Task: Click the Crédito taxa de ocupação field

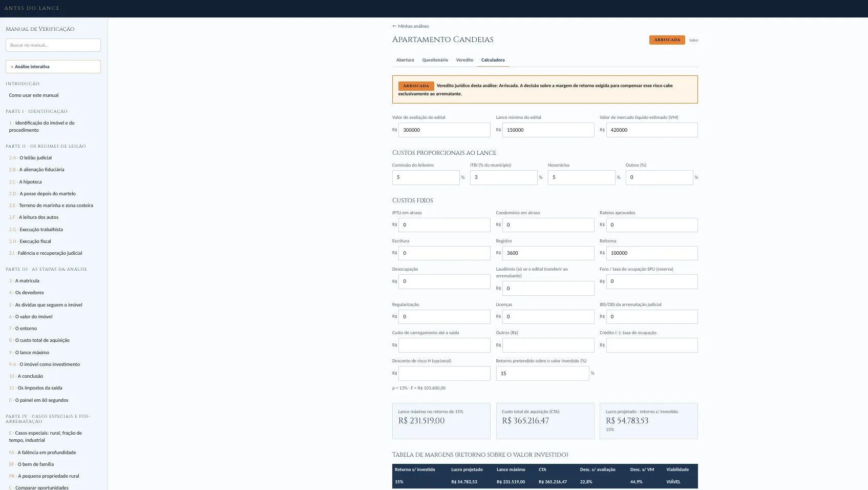Action: 652,345
